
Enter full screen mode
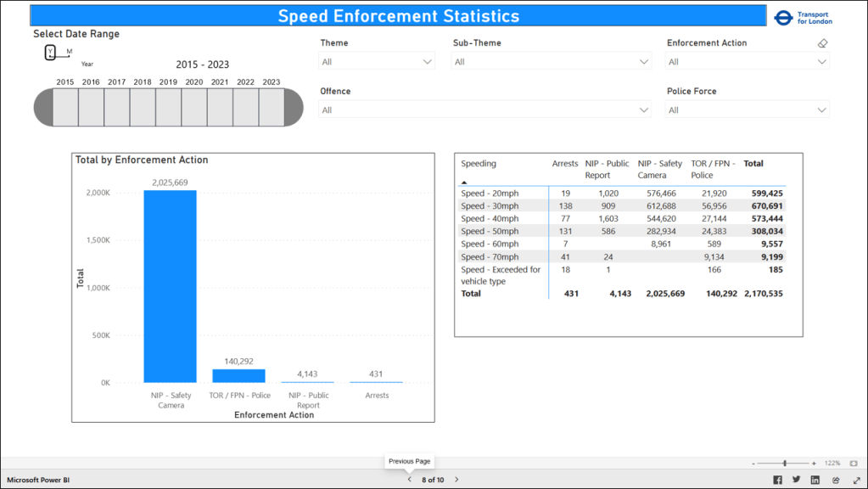856,480
